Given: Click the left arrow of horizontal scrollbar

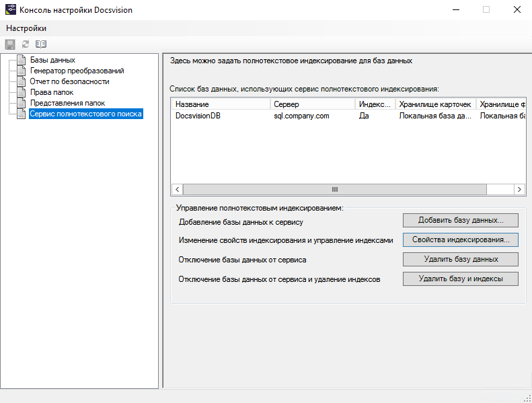Looking at the screenshot, I should pos(177,190).
